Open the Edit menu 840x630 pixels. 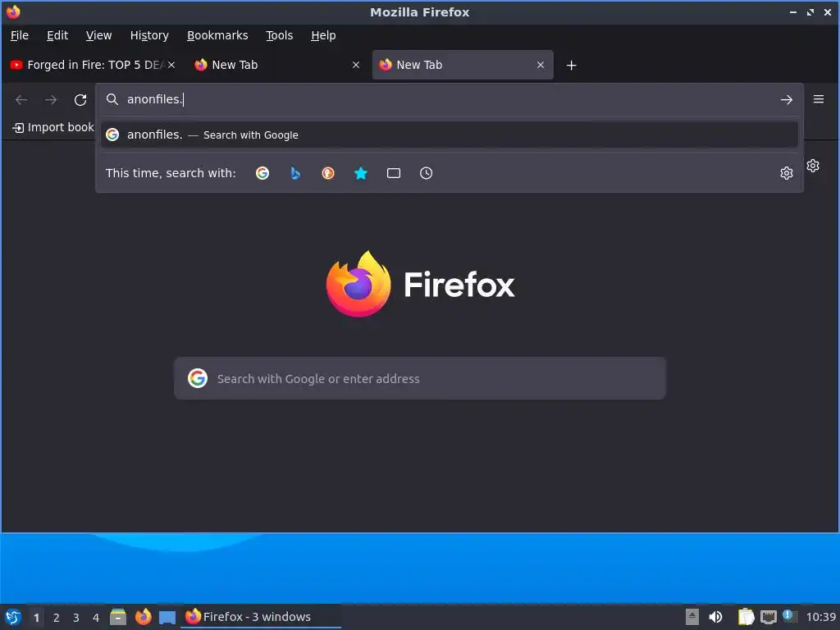point(57,35)
